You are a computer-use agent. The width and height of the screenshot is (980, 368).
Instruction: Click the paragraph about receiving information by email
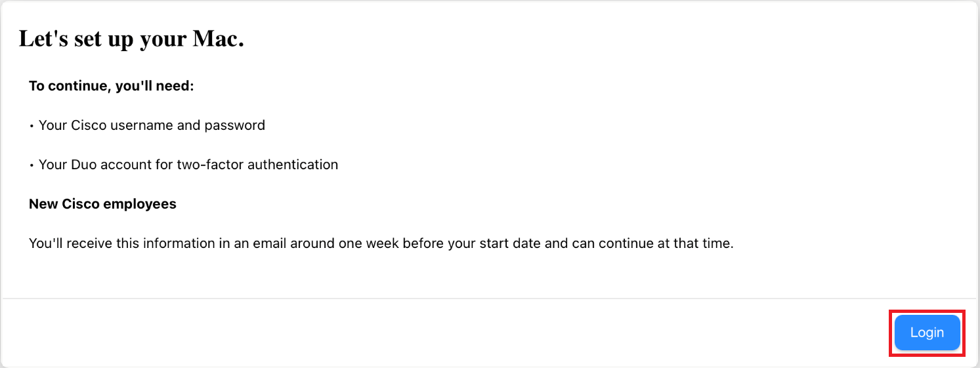[x=381, y=243]
